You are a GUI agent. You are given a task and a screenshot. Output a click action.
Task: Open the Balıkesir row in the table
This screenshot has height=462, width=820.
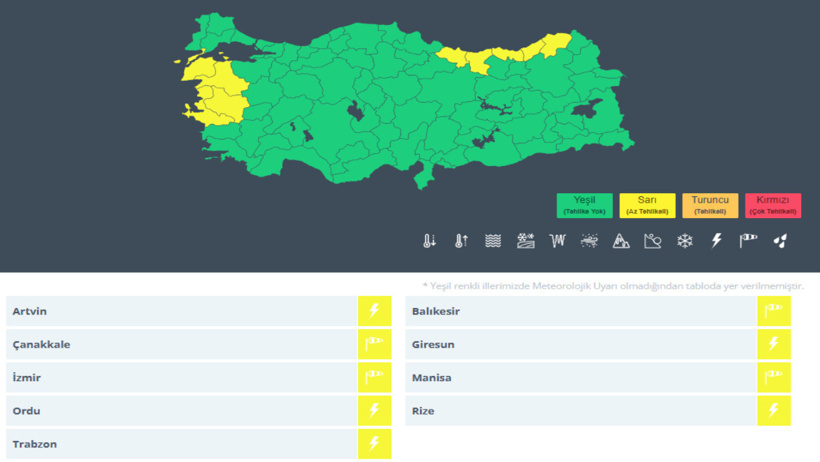click(598, 311)
